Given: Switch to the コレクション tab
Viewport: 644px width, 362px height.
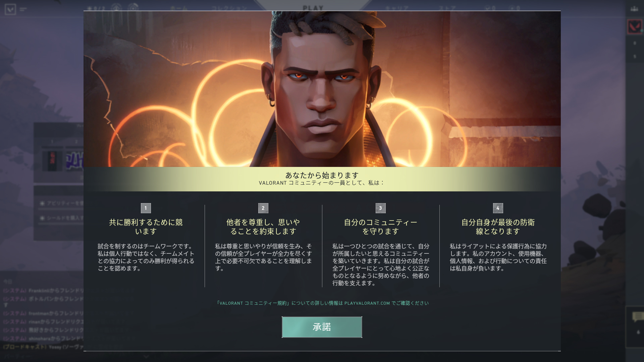Looking at the screenshot, I should click(229, 8).
